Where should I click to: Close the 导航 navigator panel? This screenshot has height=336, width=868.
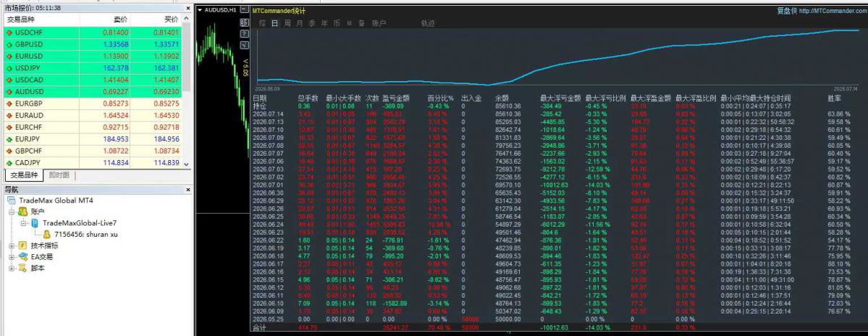(187, 190)
